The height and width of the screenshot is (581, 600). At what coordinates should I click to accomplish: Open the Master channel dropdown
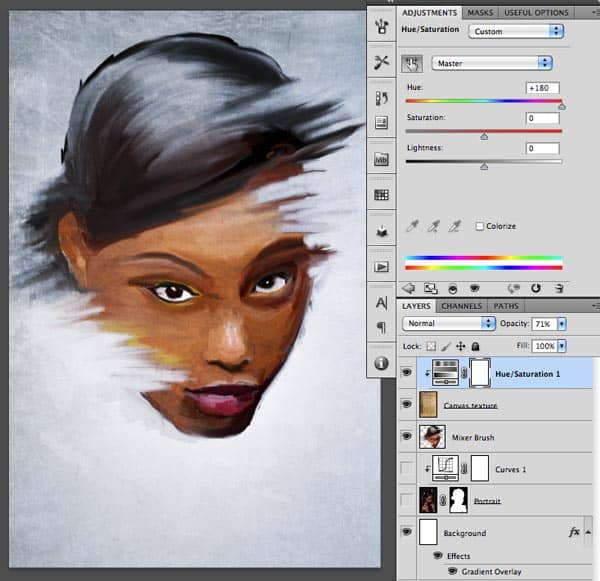496,63
